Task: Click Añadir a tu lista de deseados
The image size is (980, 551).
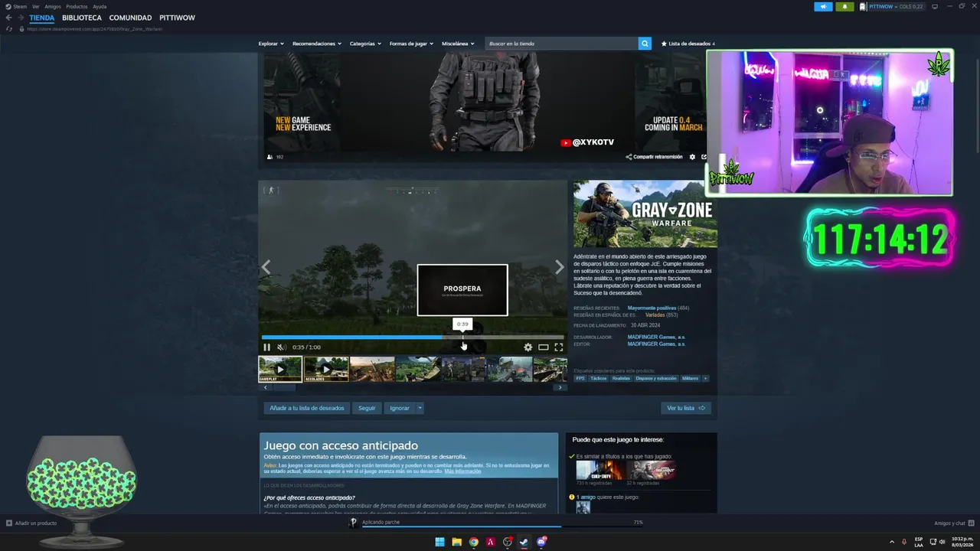Action: pos(307,408)
